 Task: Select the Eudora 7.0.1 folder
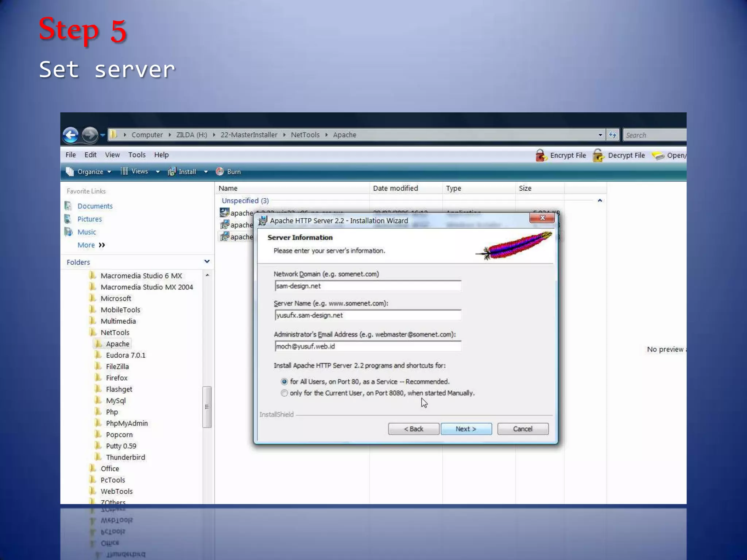[125, 355]
